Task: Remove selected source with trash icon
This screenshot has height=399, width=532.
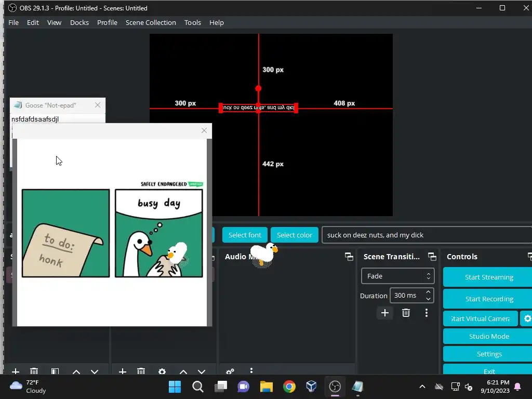Action: pyautogui.click(x=141, y=371)
